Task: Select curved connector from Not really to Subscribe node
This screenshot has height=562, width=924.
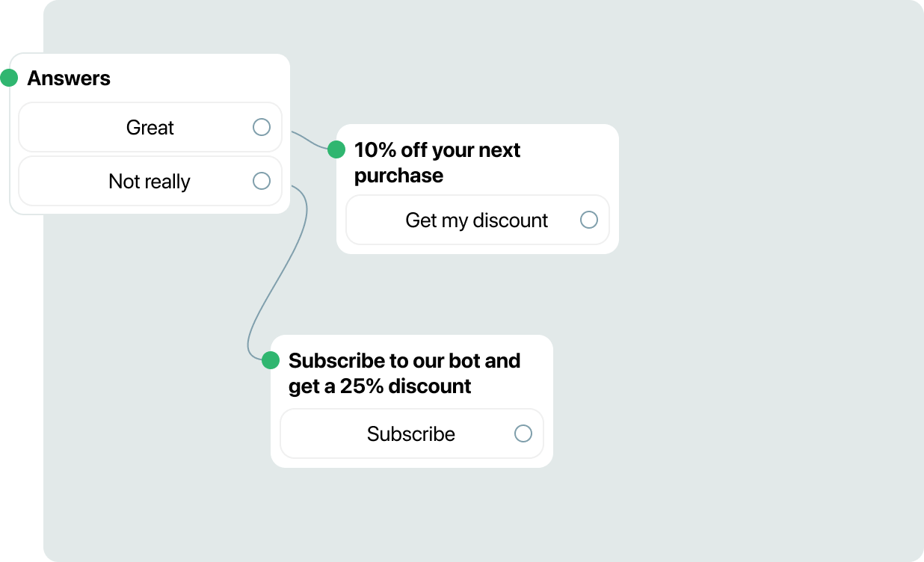Action: (x=278, y=271)
